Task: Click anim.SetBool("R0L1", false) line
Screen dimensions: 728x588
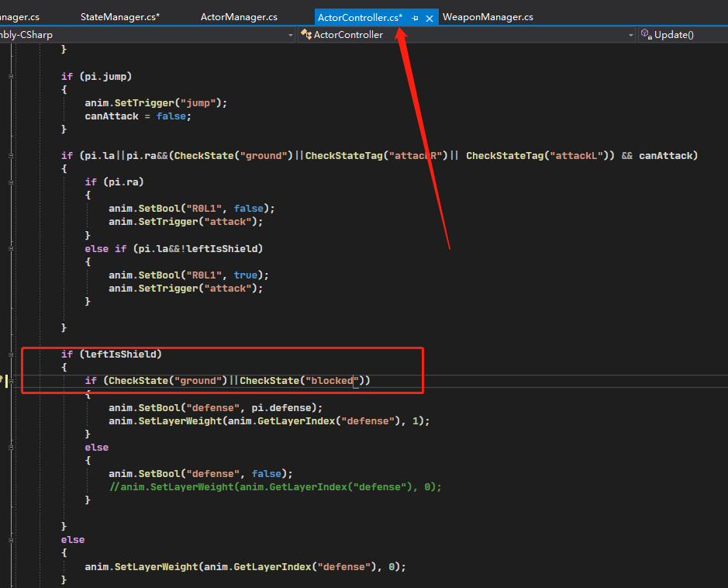Action: click(x=191, y=209)
